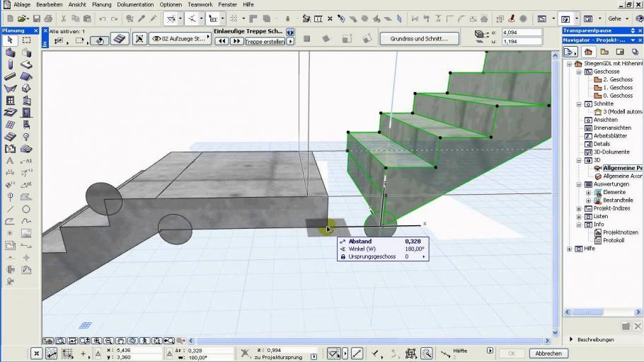Select 1. Geschoss in the Navigator tree
This screenshot has width=644, height=362.
point(617,87)
